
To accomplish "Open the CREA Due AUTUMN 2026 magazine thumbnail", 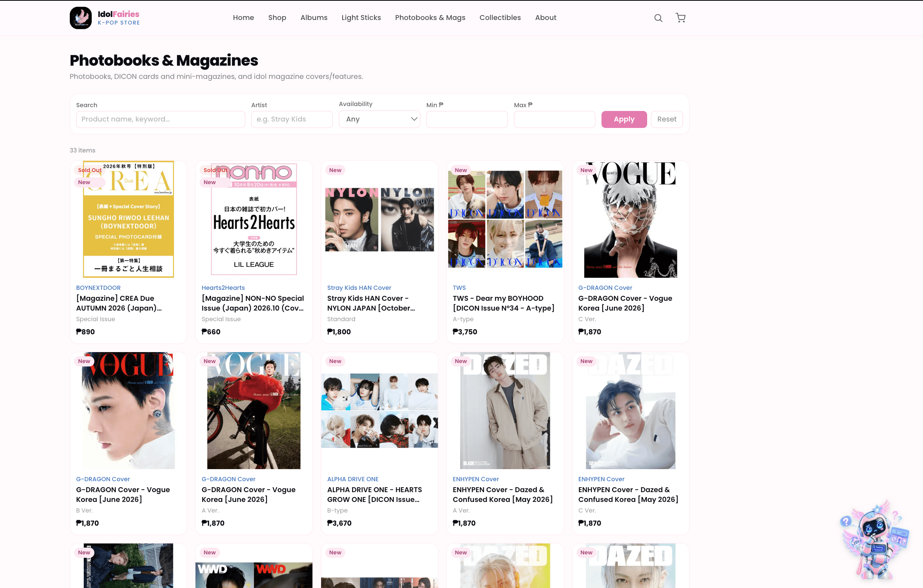I will (128, 219).
